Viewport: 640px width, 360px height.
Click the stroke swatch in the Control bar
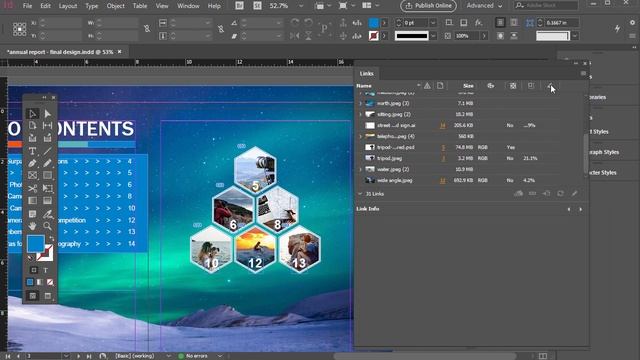tap(373, 36)
